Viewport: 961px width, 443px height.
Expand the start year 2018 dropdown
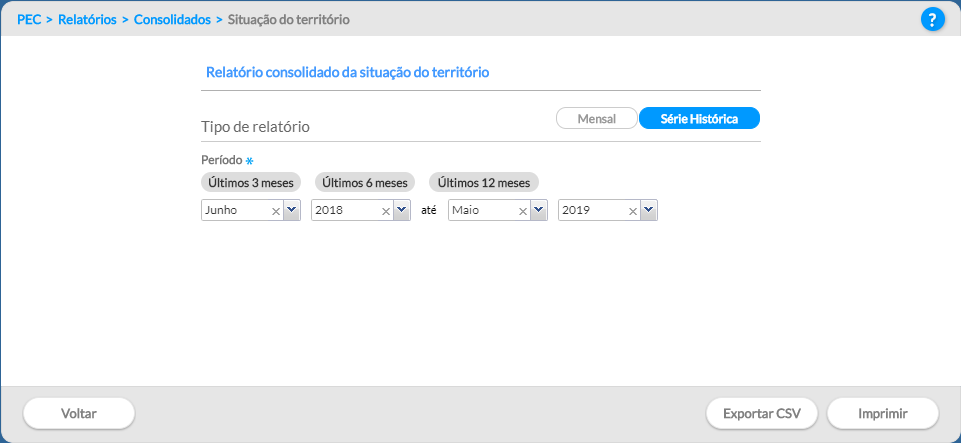[402, 210]
